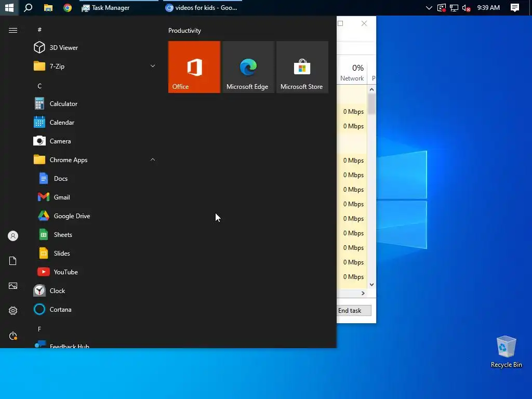Close the Task Manager window
Screen dimensions: 532x399
point(364,23)
